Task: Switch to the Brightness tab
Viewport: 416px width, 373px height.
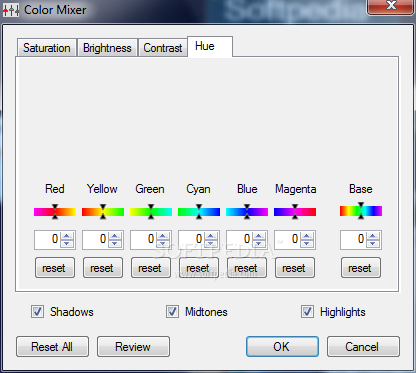Action: 107,48
